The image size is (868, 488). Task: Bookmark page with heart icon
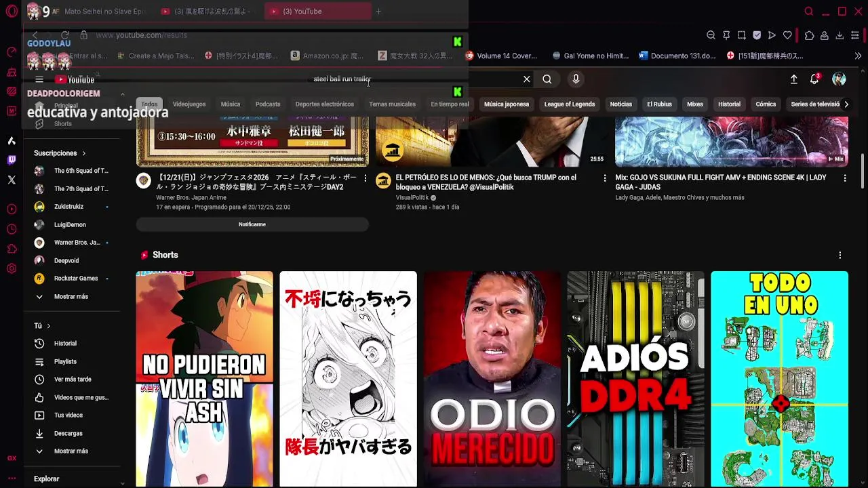787,35
